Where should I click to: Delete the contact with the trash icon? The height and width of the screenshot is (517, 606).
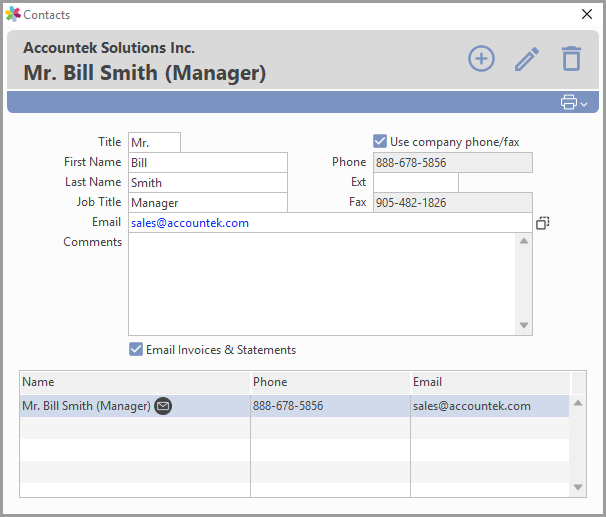tap(571, 58)
